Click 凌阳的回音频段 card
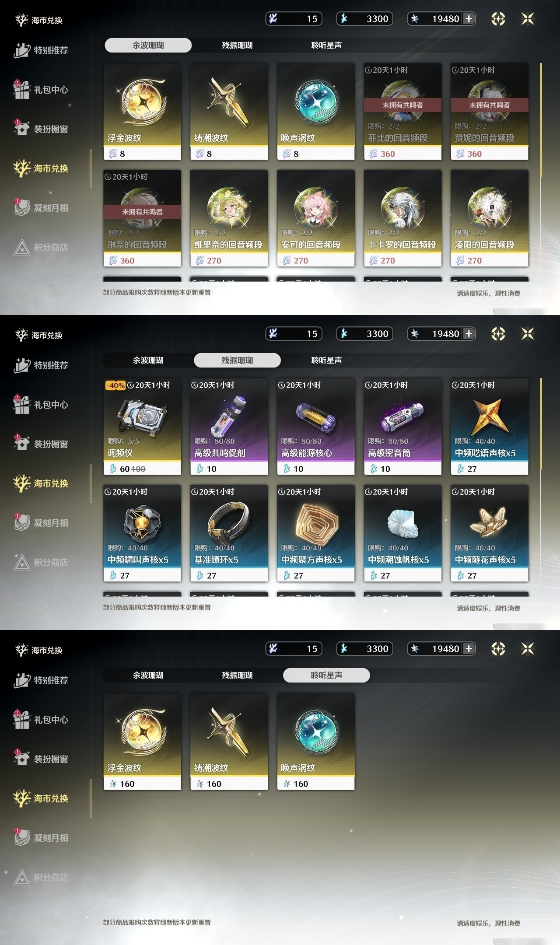Viewport: 560px width, 945px height. coord(490,218)
